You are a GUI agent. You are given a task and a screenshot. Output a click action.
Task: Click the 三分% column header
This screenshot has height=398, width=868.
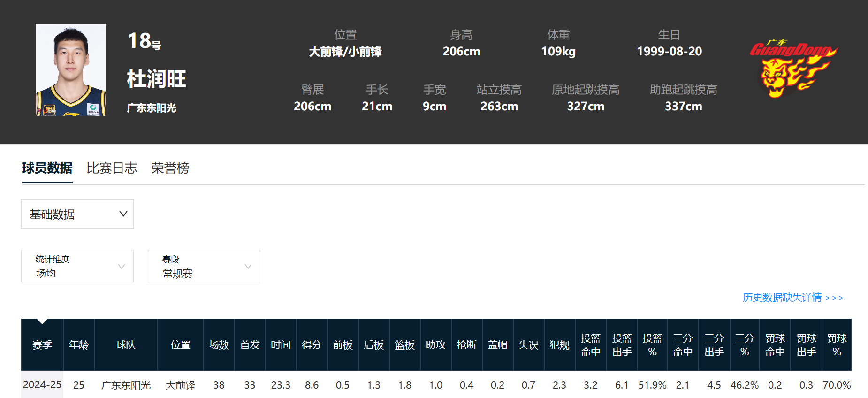745,345
